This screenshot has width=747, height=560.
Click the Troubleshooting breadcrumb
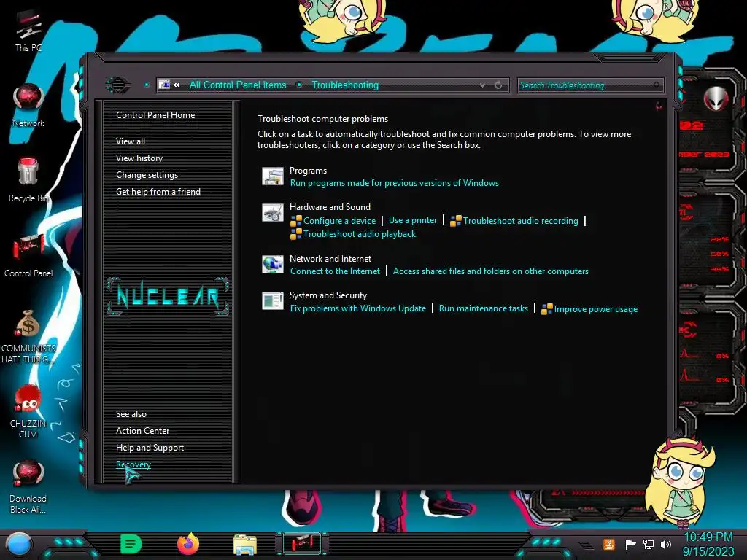click(345, 85)
